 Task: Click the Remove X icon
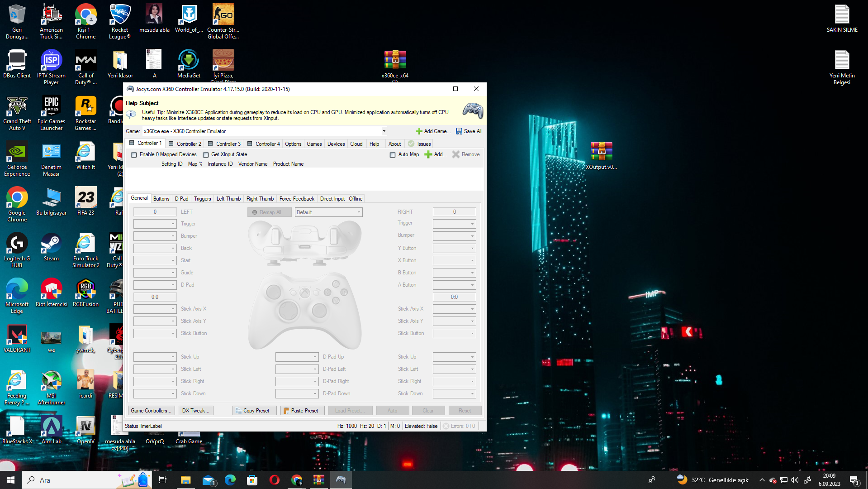(x=456, y=154)
